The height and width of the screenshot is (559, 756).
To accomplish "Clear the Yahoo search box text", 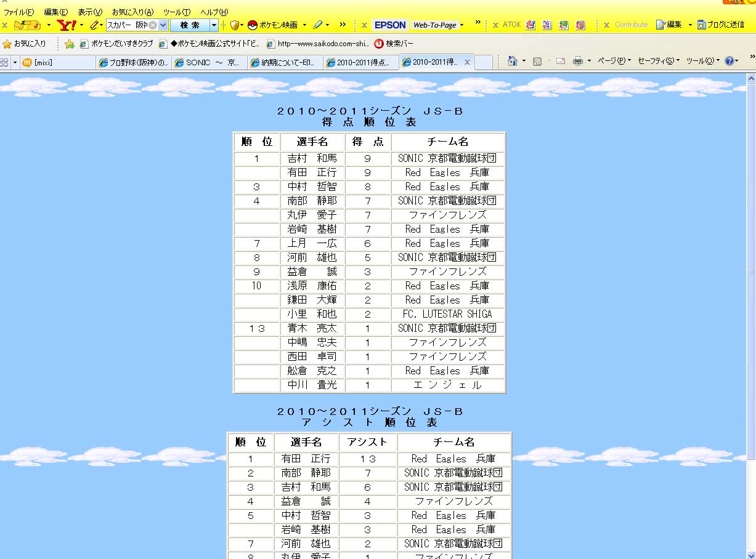I will click(153, 25).
